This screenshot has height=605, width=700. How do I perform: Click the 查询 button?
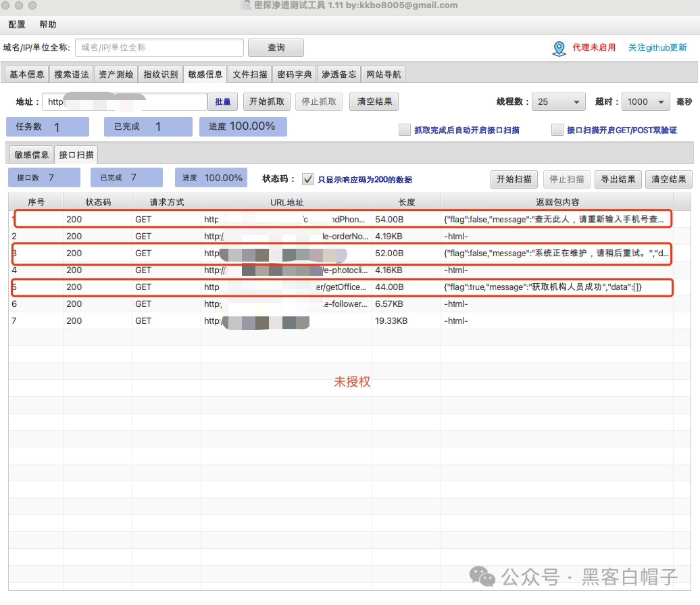[x=276, y=48]
